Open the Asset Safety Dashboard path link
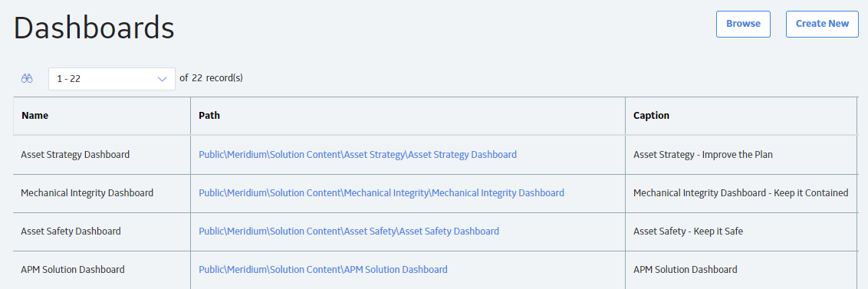The height and width of the screenshot is (289, 868). click(349, 231)
